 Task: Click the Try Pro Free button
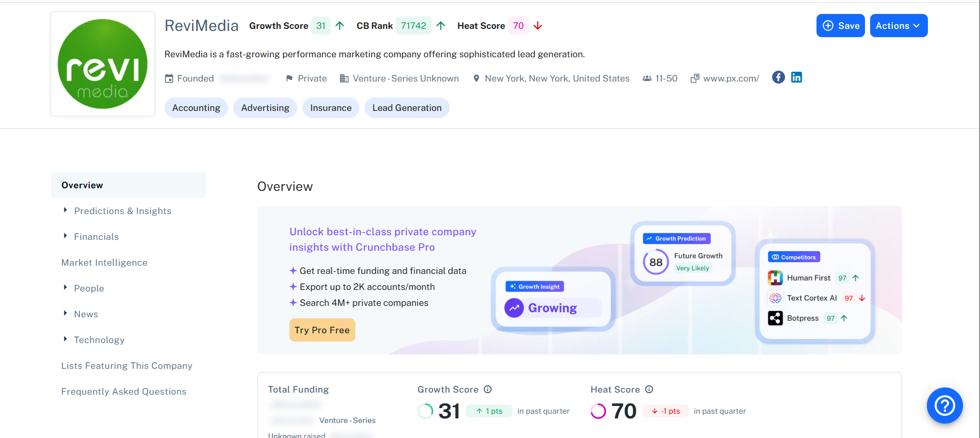pos(322,330)
